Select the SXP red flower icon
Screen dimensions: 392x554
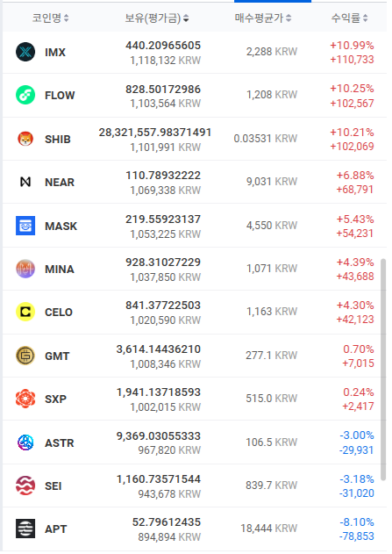point(25,399)
